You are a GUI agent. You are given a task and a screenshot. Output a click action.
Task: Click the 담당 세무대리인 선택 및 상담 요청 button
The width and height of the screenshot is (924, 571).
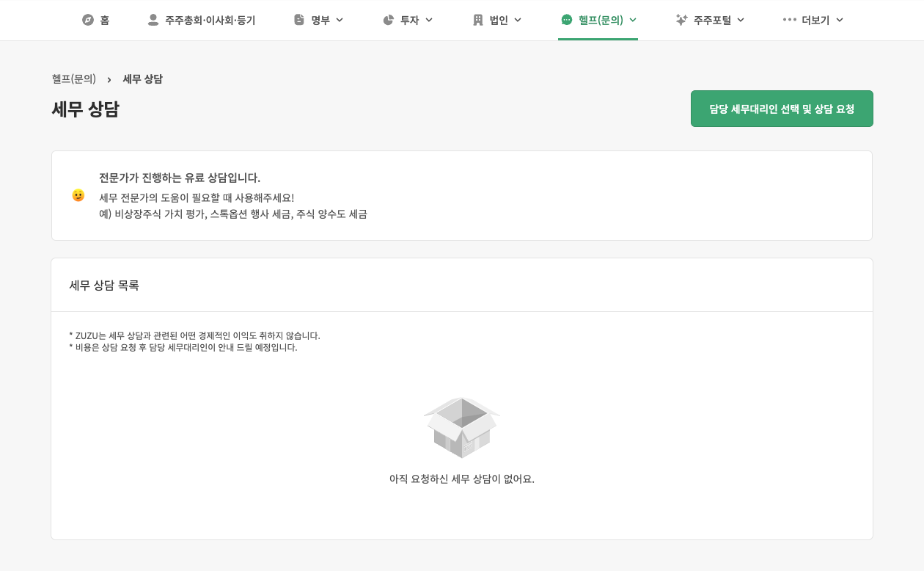782,108
